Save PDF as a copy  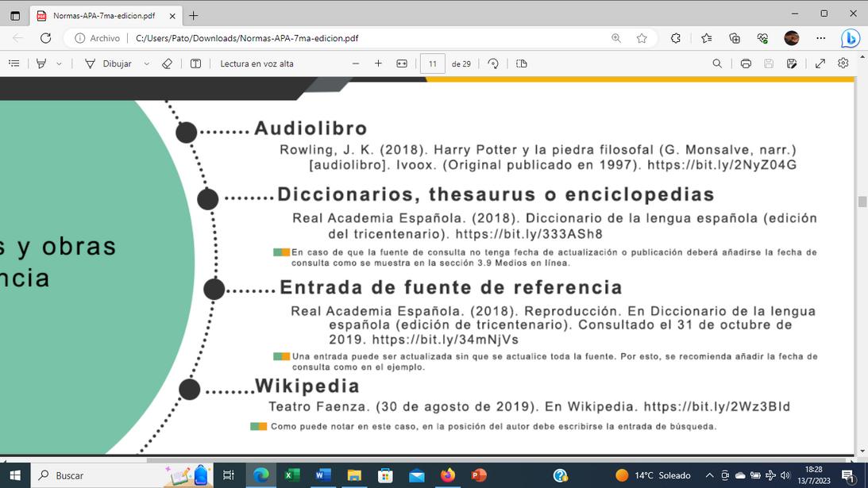[x=792, y=63]
